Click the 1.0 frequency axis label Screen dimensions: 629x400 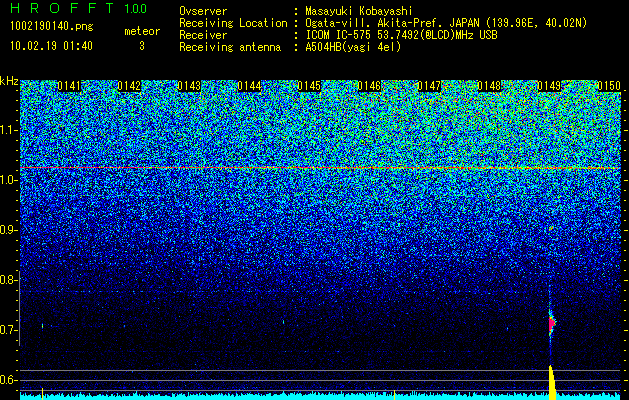click(8, 181)
